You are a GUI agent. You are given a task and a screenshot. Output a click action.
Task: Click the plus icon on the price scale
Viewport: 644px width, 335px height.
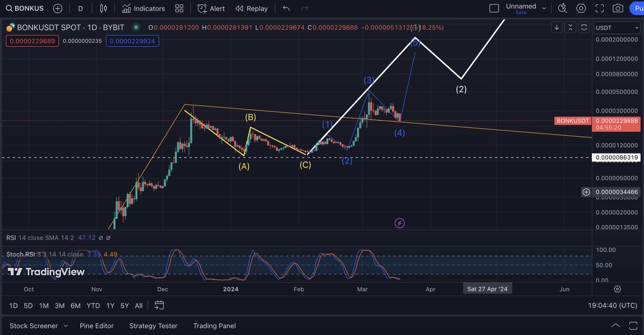click(586, 191)
